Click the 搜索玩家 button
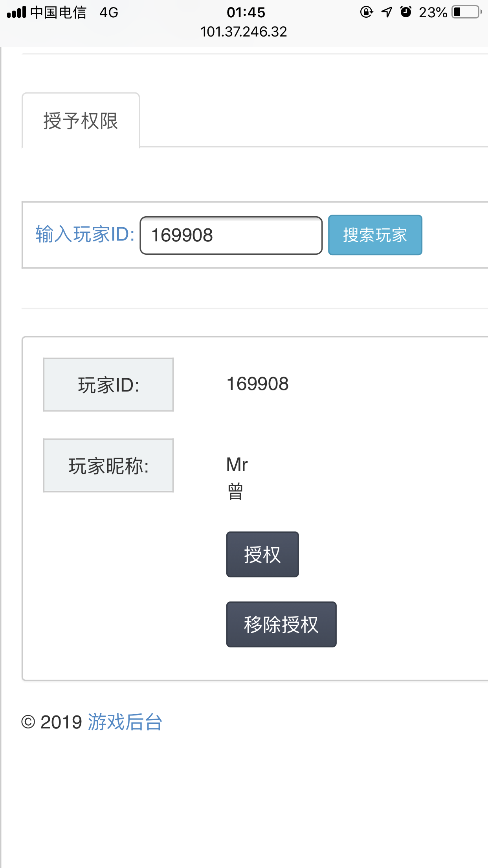Image resolution: width=488 pixels, height=868 pixels. (x=375, y=235)
